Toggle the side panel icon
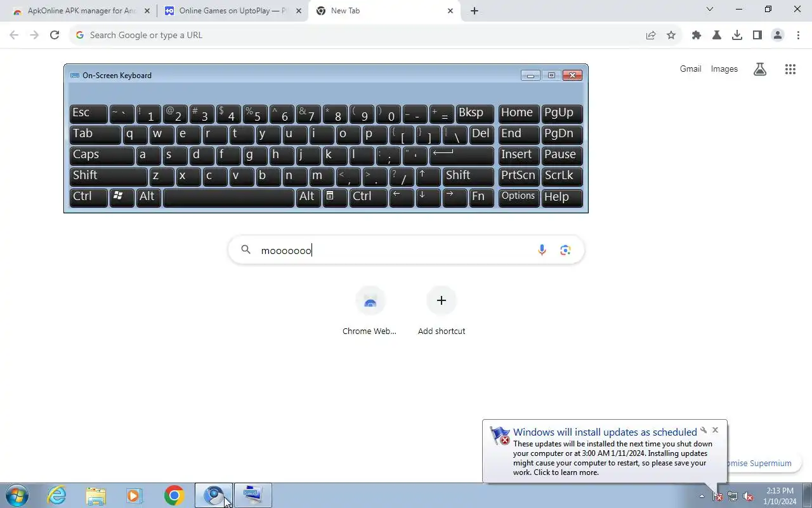The image size is (812, 508). pos(757,35)
